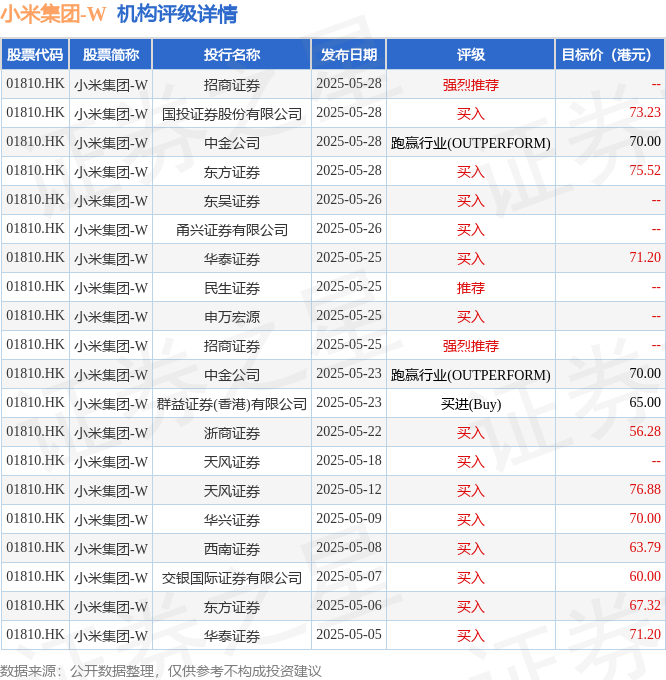Select target price 63.79
The width and height of the screenshot is (666, 680).
pos(645,548)
